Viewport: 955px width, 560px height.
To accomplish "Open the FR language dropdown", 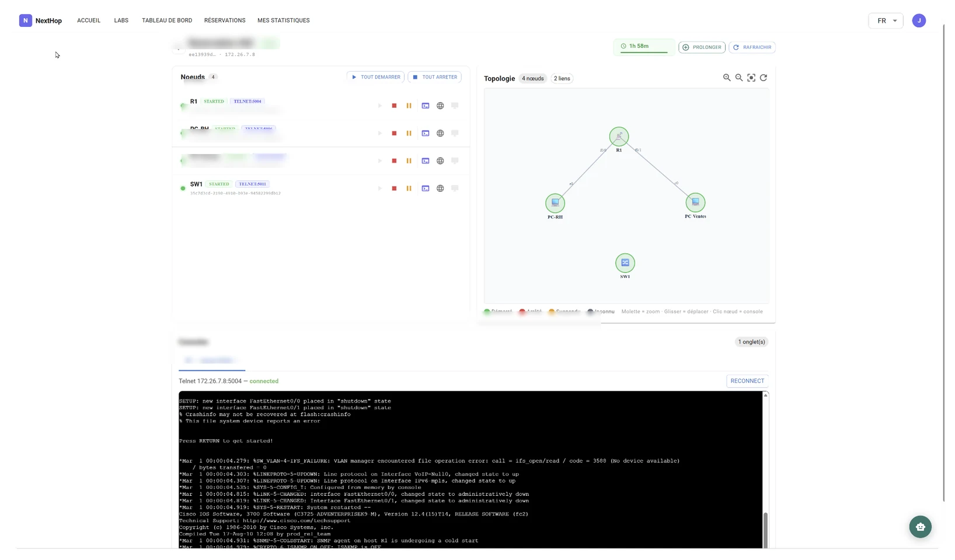I will click(886, 20).
